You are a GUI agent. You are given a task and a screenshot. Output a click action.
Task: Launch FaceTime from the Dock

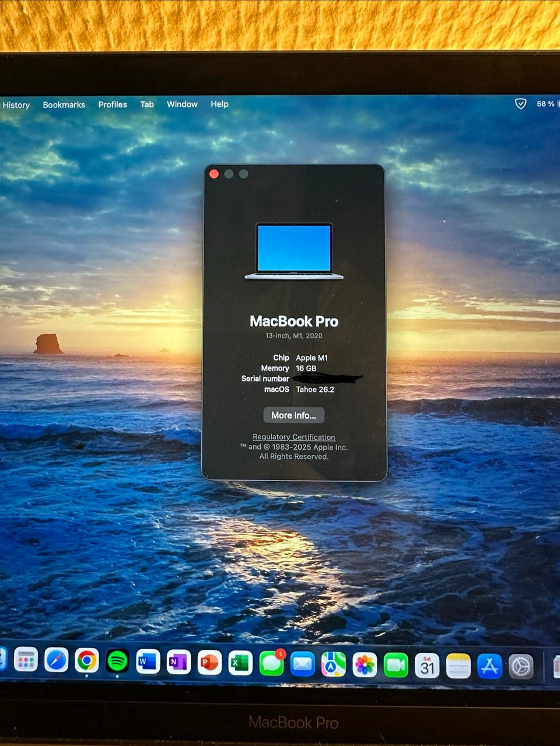pos(396,666)
